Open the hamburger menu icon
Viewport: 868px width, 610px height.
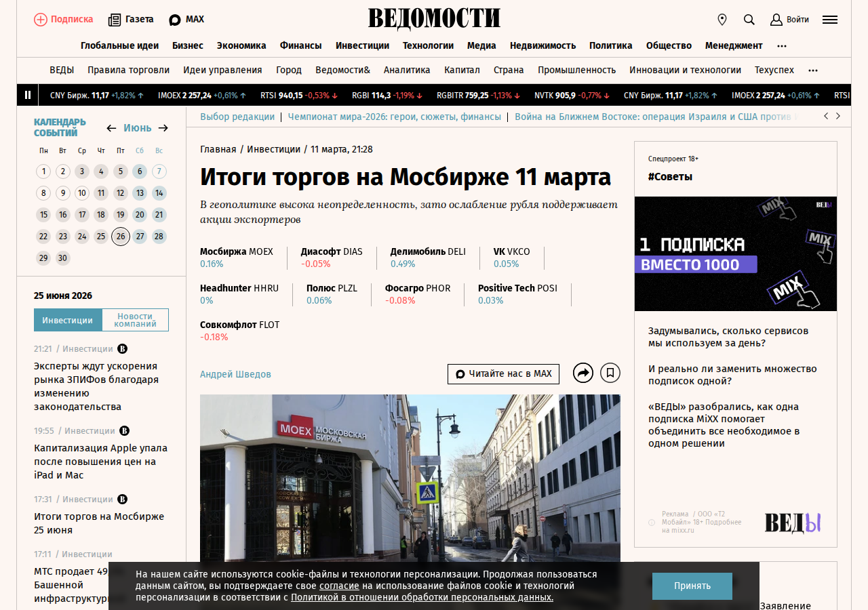[x=830, y=20]
